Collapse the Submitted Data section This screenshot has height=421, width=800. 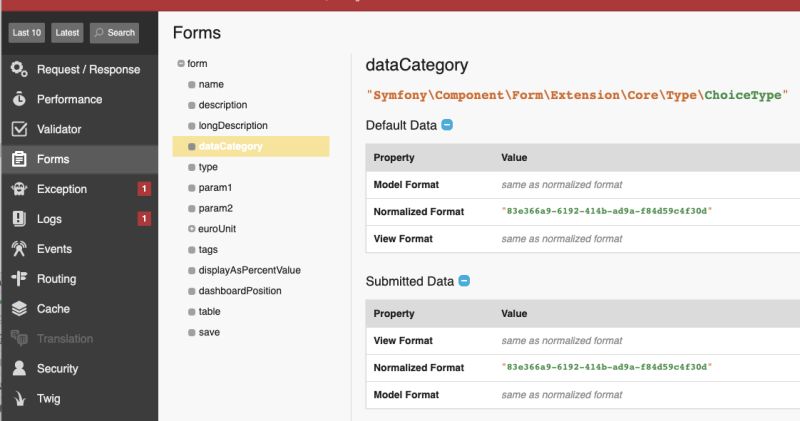[x=464, y=281]
